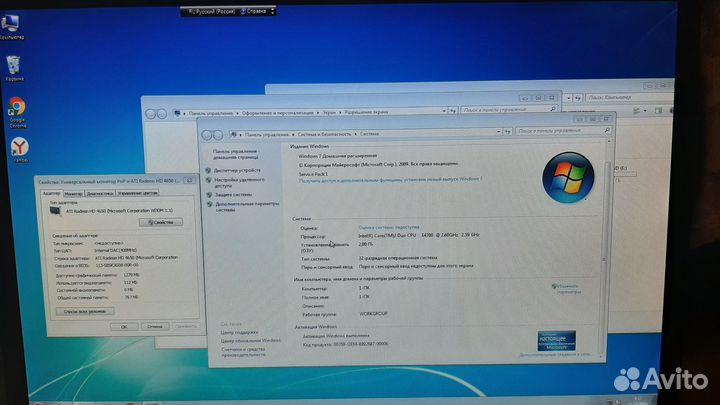Click the back arrow in the Система window
The image size is (720, 405).
pyautogui.click(x=207, y=135)
